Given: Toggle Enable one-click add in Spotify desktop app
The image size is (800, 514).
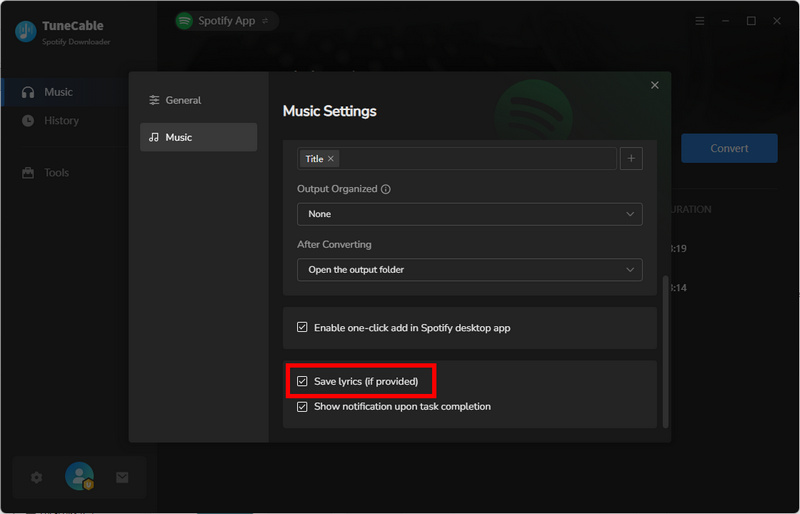Looking at the screenshot, I should [x=302, y=327].
